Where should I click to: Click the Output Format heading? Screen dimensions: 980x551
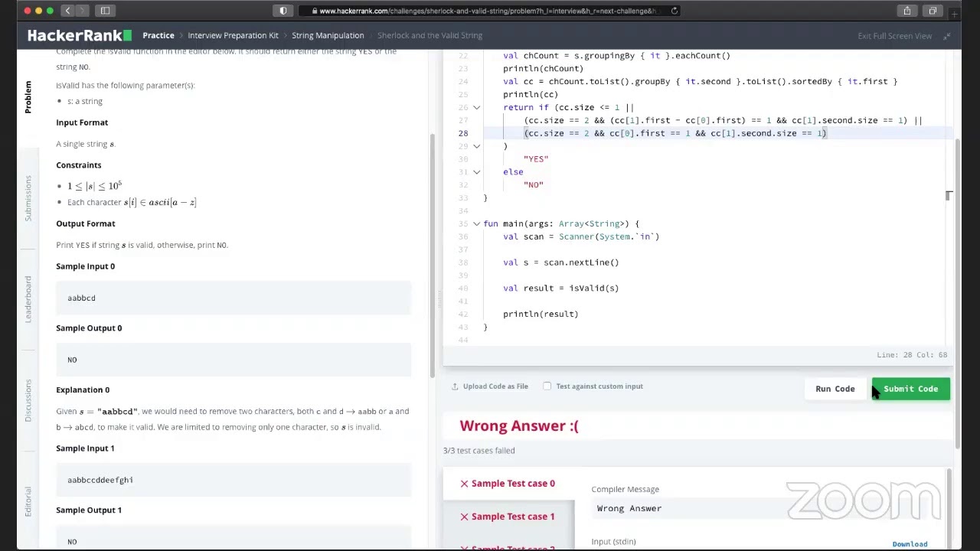[x=86, y=223]
